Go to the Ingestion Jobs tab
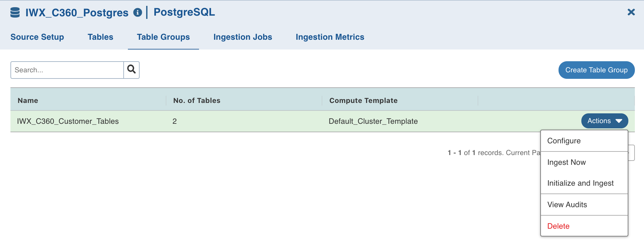This screenshot has height=243, width=644. 242,37
